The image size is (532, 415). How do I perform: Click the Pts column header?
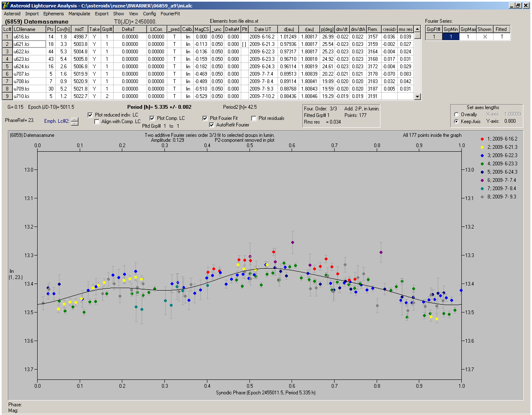point(50,29)
